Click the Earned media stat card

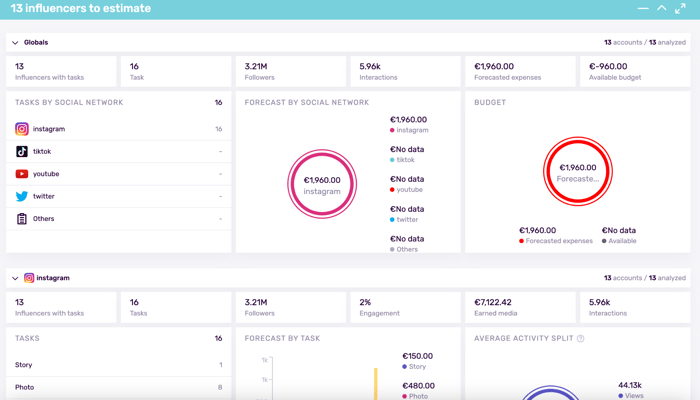click(518, 306)
